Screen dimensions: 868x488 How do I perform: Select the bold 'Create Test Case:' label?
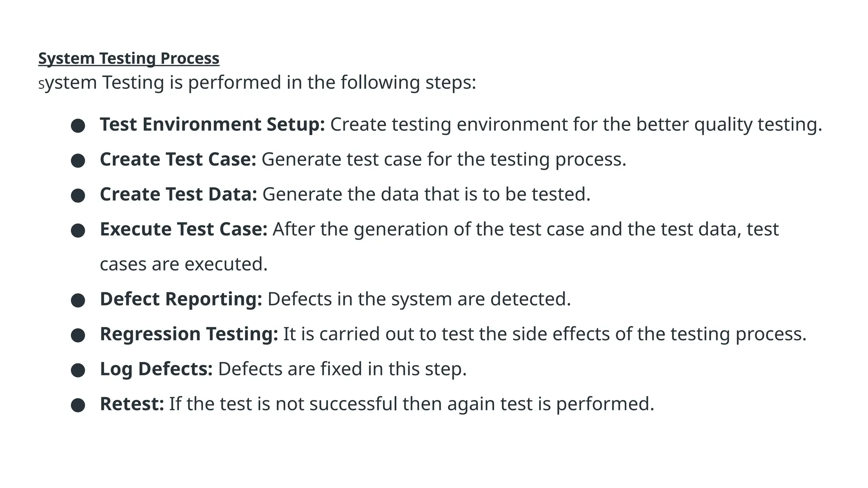[x=178, y=160]
